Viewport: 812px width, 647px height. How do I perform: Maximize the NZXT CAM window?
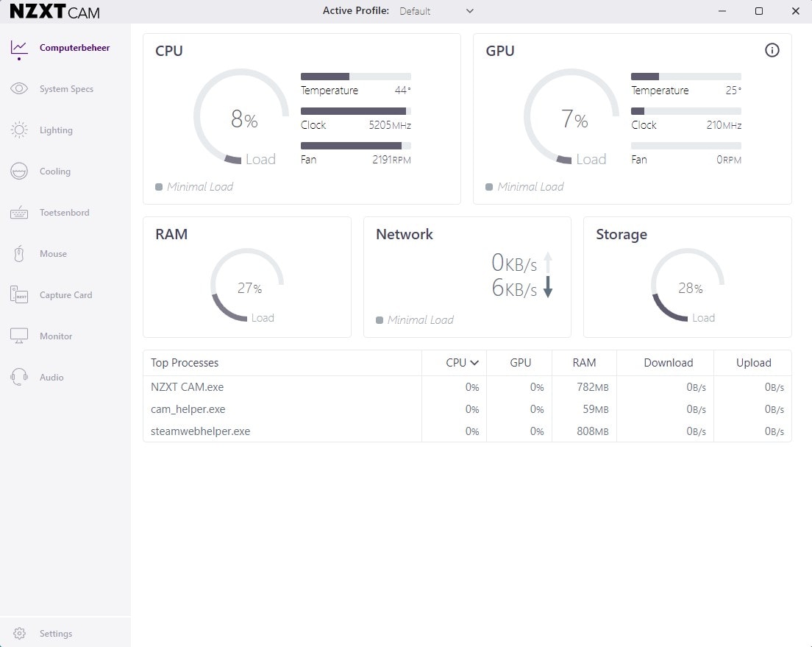[758, 11]
